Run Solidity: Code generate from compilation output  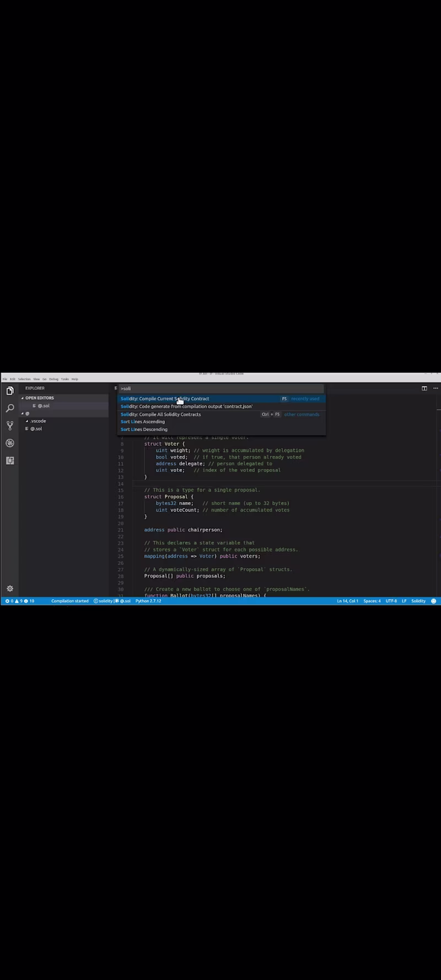tap(222, 406)
